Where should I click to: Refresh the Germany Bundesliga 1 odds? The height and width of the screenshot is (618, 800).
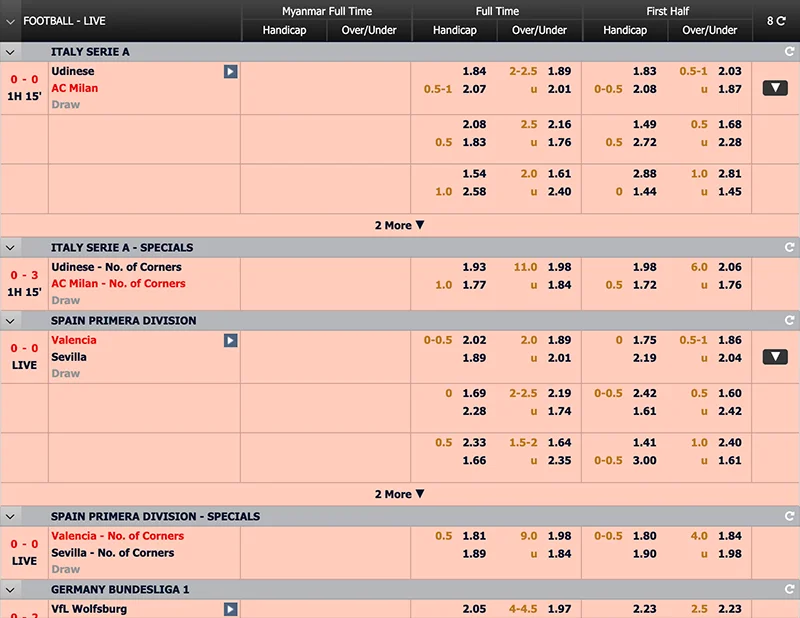tap(789, 589)
